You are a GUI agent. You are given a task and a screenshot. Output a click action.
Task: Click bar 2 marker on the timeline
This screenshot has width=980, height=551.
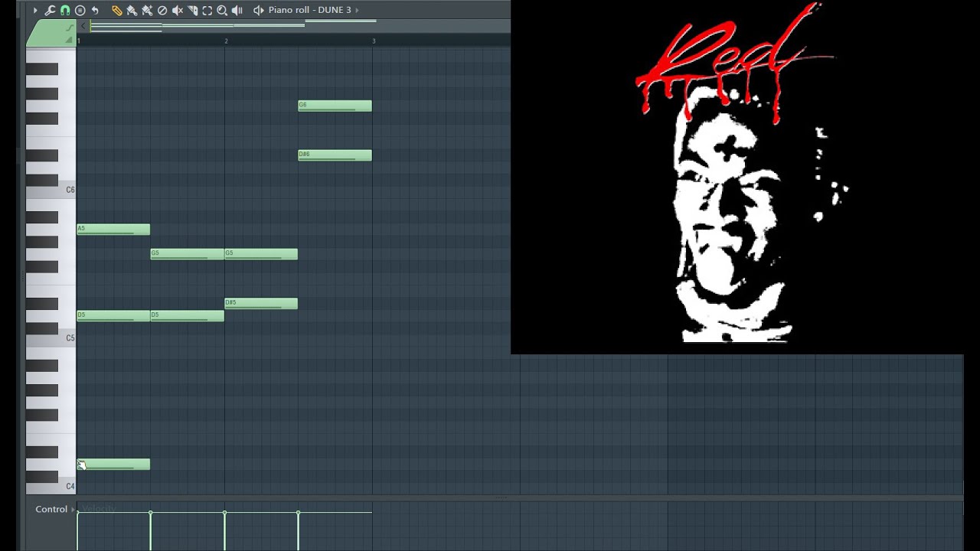tap(226, 41)
